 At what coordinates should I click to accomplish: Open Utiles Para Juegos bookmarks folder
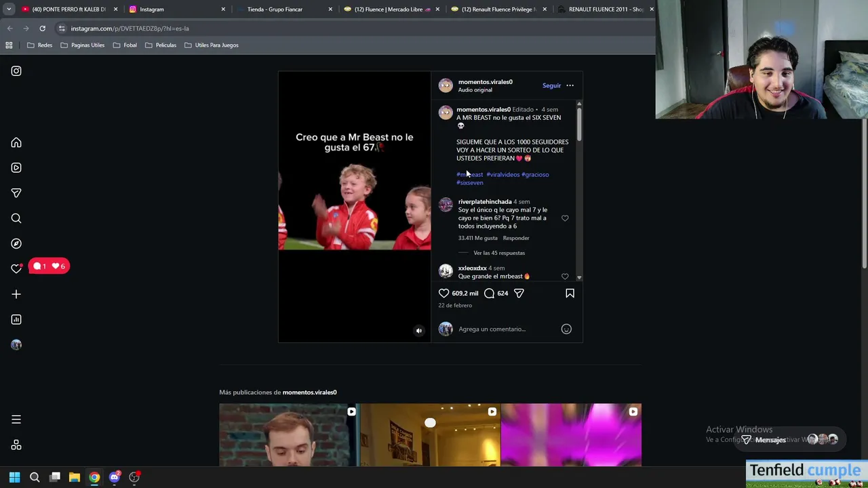(x=211, y=45)
